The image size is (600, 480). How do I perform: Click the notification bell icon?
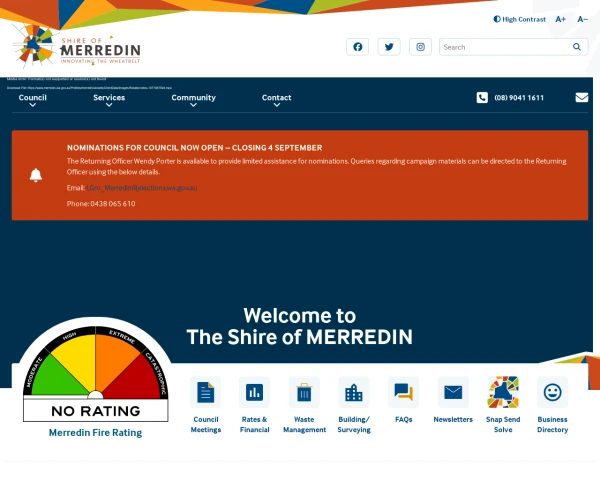[x=36, y=175]
